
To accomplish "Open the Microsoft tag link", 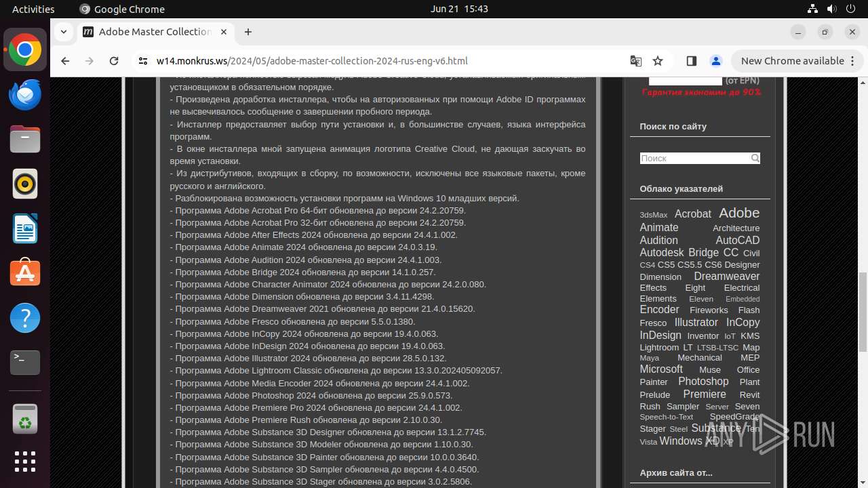I will coord(660,369).
